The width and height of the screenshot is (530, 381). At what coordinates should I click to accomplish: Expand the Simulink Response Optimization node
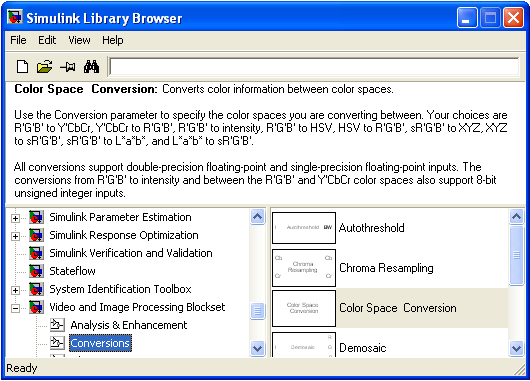[x=15, y=236]
